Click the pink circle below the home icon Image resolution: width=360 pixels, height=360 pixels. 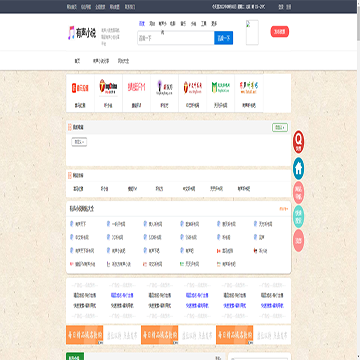298,193
